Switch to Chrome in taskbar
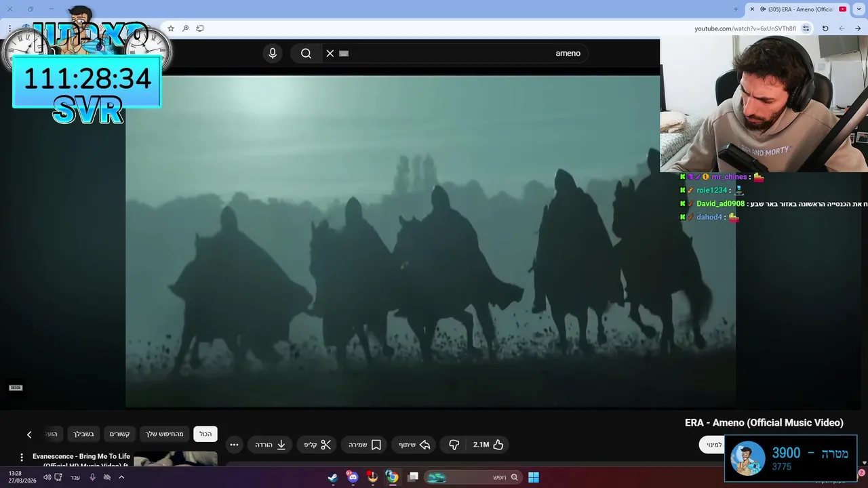 pos(392,477)
